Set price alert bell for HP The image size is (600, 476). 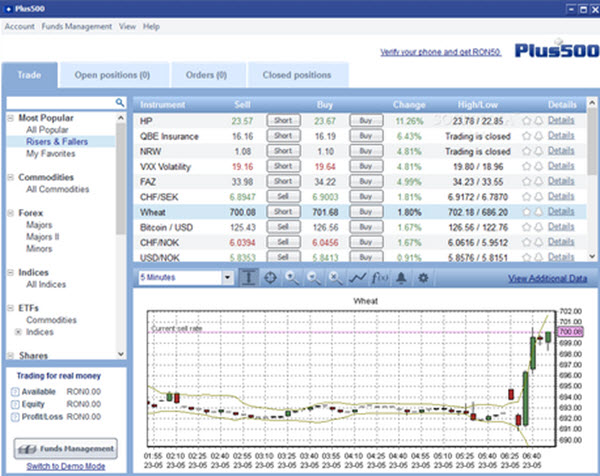tap(538, 121)
